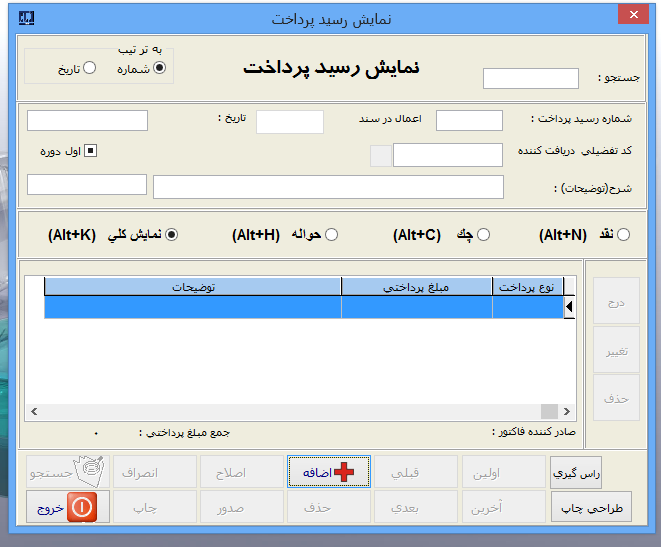This screenshot has height=547, width=661.
Task: Click the اصلاح edit button
Action: coord(242,472)
